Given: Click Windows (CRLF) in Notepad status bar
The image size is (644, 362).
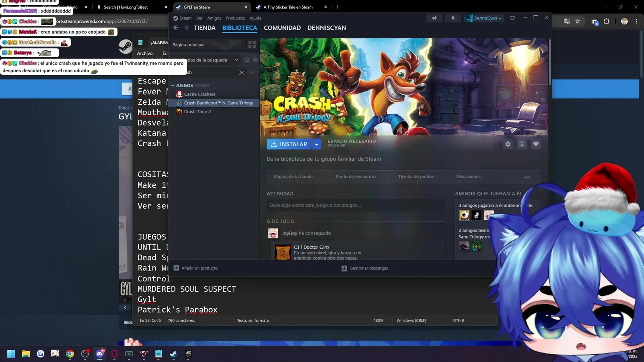Looking at the screenshot, I should 411,320.
